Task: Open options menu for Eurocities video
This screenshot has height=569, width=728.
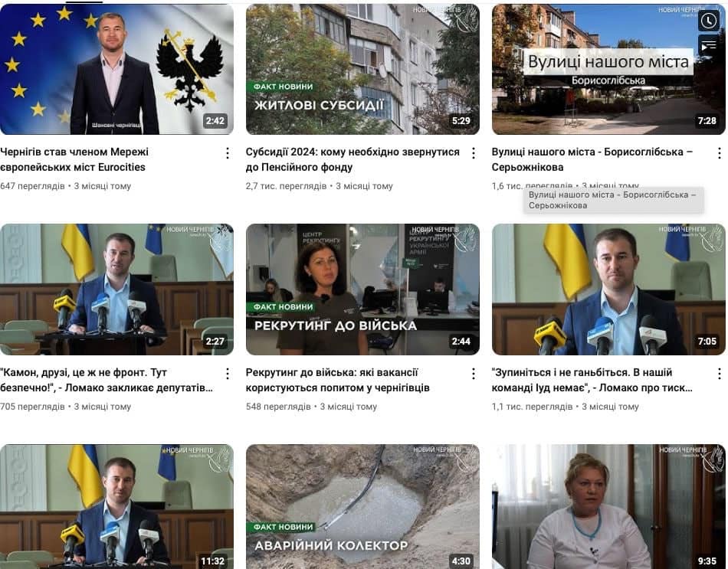Action: 228,153
